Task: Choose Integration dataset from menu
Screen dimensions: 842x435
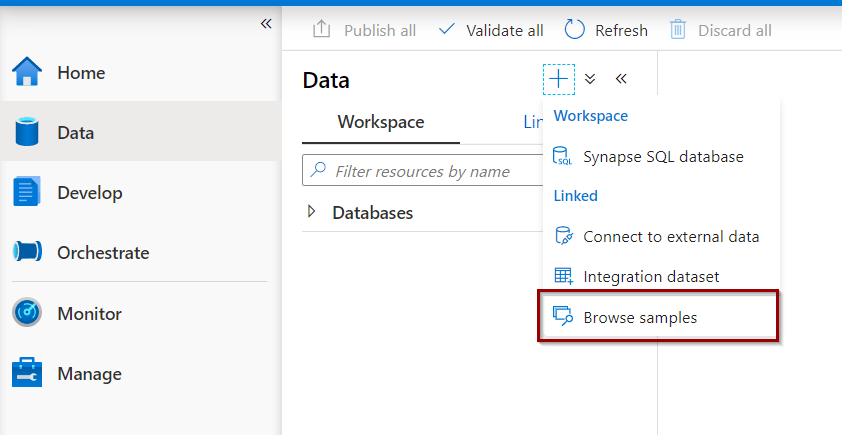Action: (661, 276)
